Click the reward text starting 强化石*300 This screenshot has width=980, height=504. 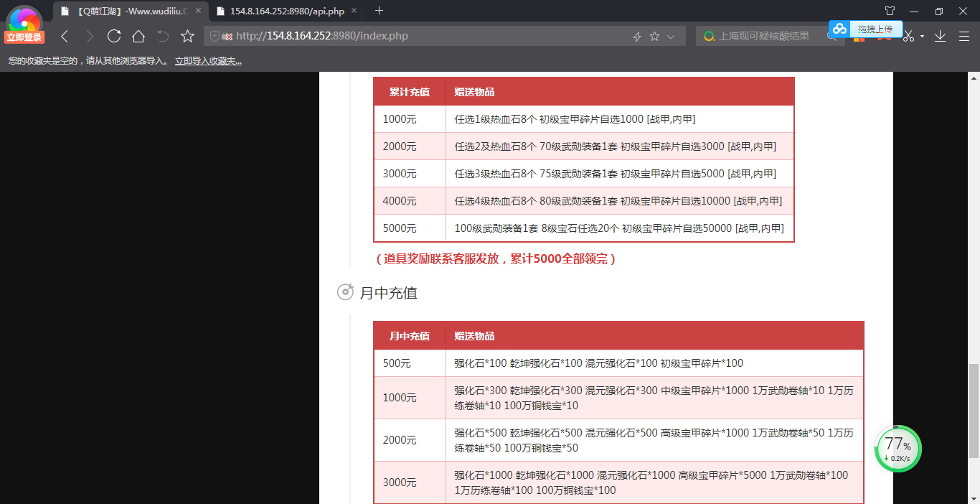click(654, 398)
